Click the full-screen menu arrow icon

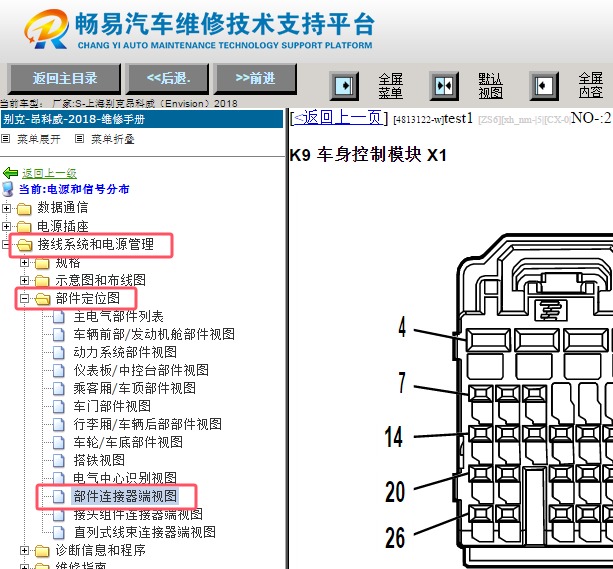click(x=344, y=85)
